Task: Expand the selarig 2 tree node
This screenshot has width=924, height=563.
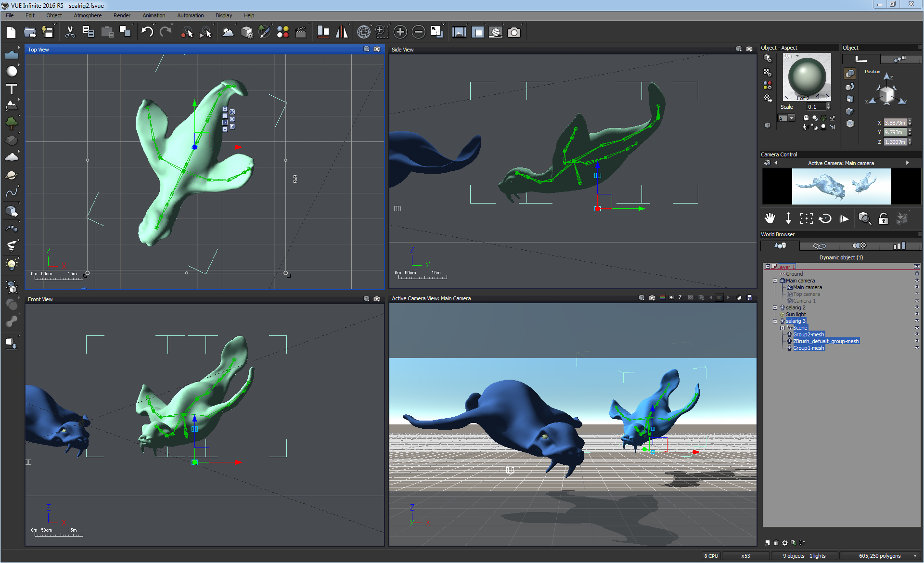Action: (775, 307)
